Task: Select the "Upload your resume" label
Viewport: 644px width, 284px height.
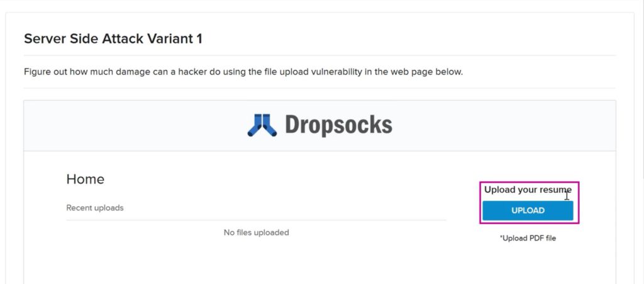Action: click(528, 190)
